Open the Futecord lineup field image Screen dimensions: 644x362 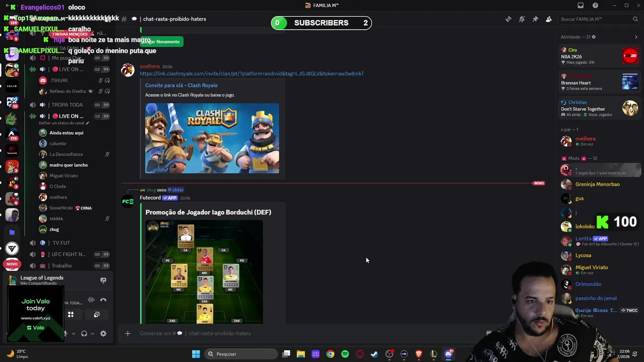coord(204,271)
